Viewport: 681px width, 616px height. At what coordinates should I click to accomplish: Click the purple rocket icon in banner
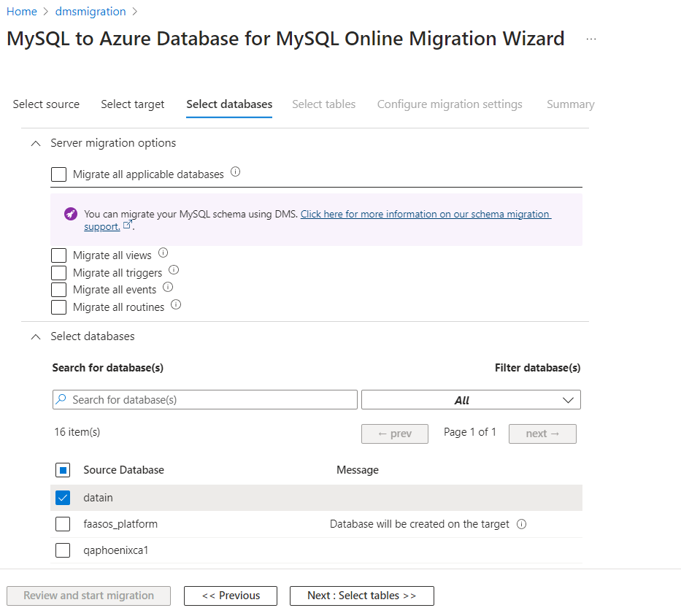pyautogui.click(x=70, y=214)
